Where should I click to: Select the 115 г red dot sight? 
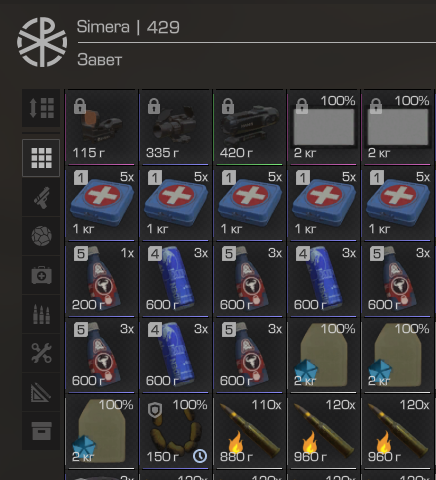[102, 127]
